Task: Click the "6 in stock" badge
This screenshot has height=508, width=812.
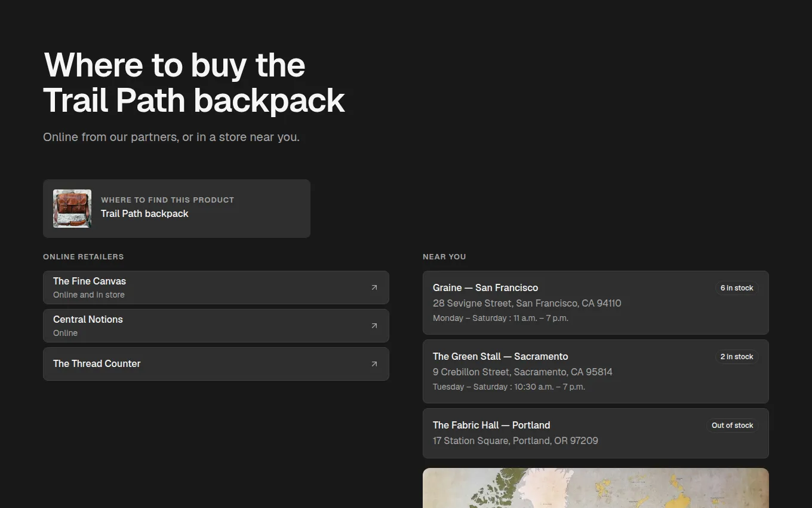Action: [x=737, y=288]
